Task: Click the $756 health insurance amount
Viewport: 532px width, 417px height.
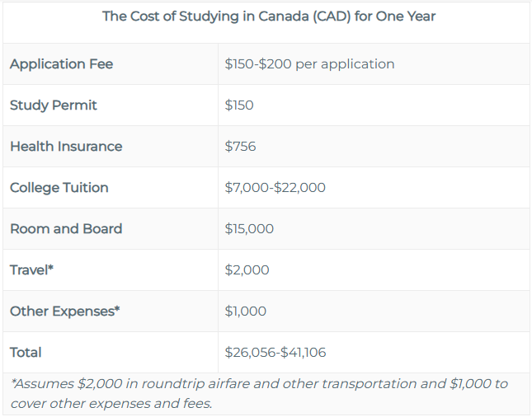Action: point(240,147)
